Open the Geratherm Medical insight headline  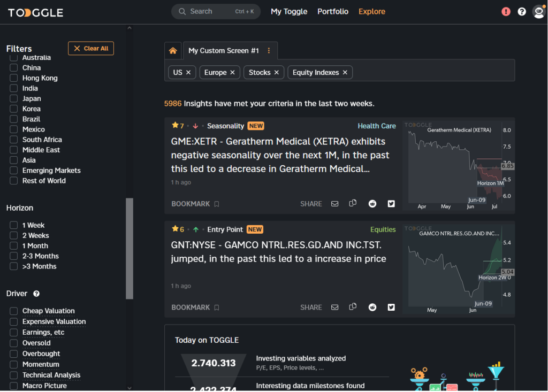[x=280, y=155]
